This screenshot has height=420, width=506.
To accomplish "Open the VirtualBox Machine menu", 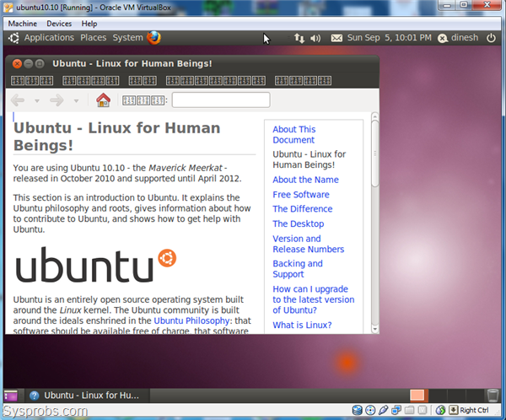I will [x=22, y=24].
